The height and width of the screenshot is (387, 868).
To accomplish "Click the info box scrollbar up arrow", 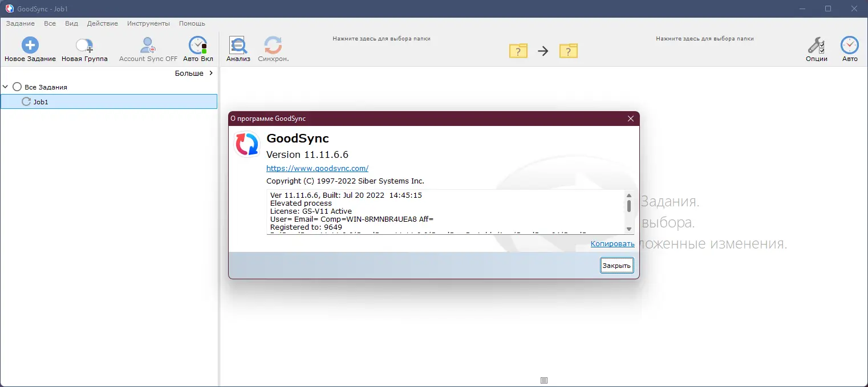I will click(x=629, y=195).
